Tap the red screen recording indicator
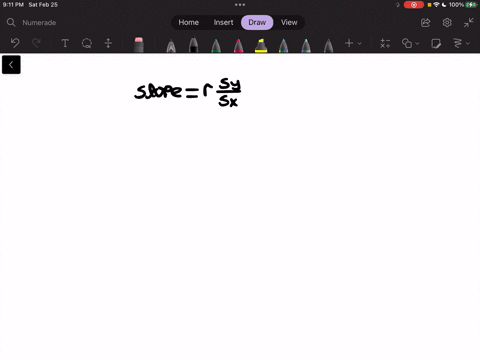This screenshot has width=480, height=360. (x=414, y=5)
